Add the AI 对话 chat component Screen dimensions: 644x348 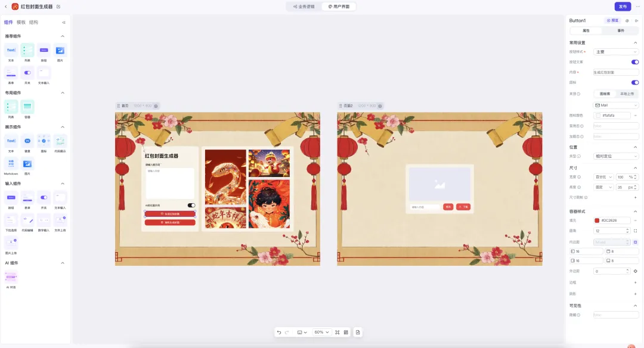[11, 277]
